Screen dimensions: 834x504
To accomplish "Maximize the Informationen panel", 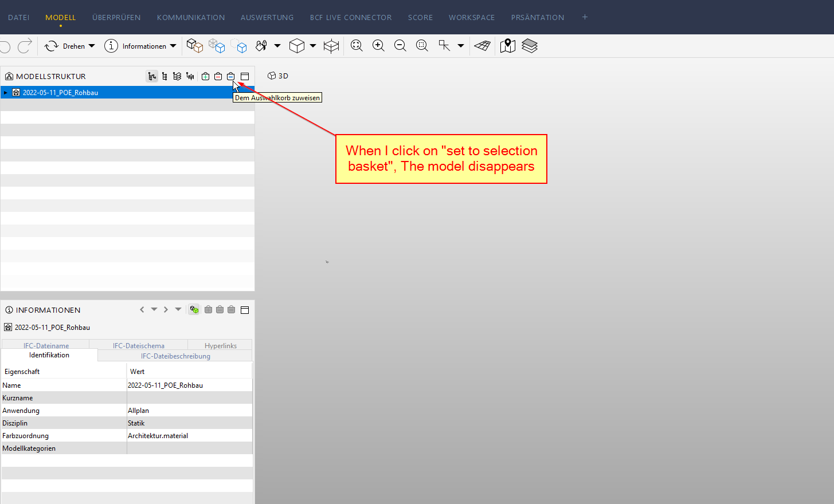I will click(245, 310).
